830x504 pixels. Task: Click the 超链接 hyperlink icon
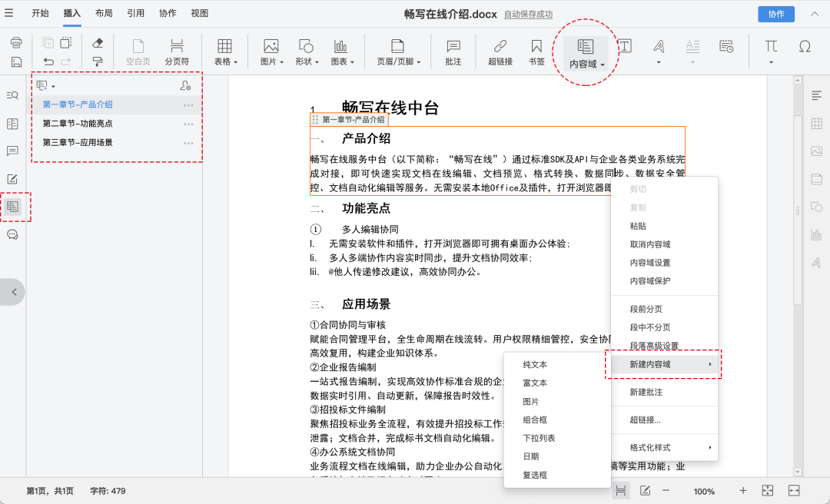(500, 52)
